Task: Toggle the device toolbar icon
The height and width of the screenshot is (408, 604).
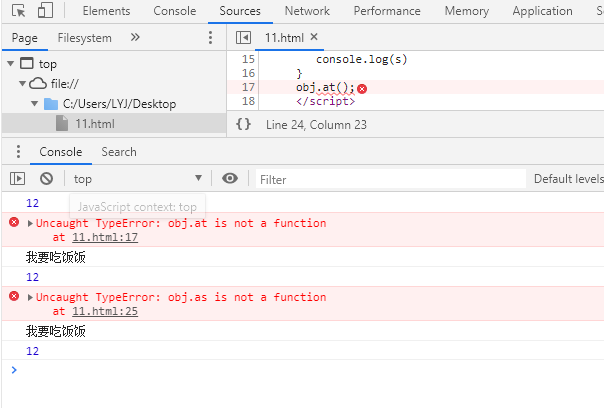Action: click(45, 10)
